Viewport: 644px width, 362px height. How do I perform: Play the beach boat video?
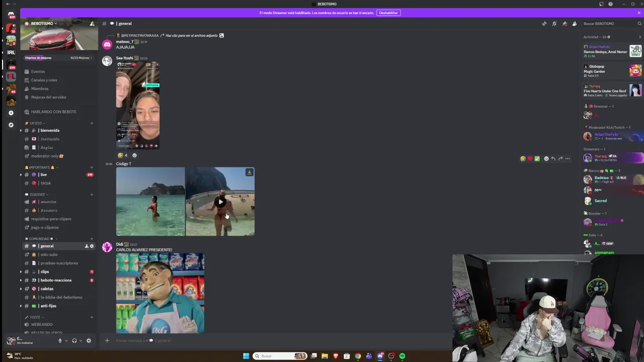pos(220,202)
